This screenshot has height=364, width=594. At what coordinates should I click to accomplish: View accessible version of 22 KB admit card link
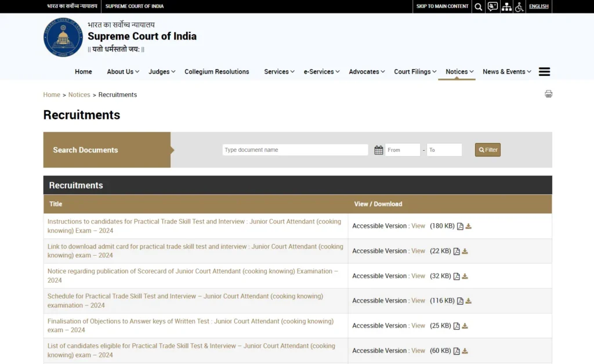(x=418, y=251)
